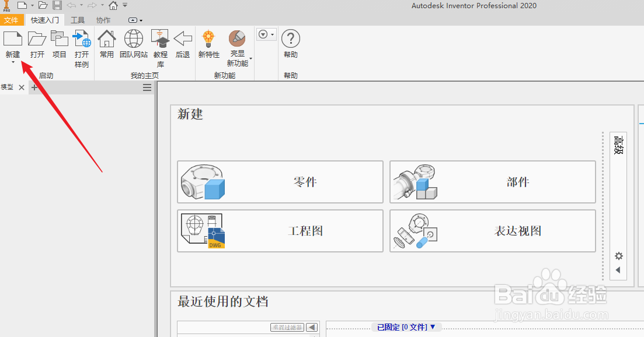
Task: Open Customize Quick Access Toolbar dropdown
Action: coord(125,5)
